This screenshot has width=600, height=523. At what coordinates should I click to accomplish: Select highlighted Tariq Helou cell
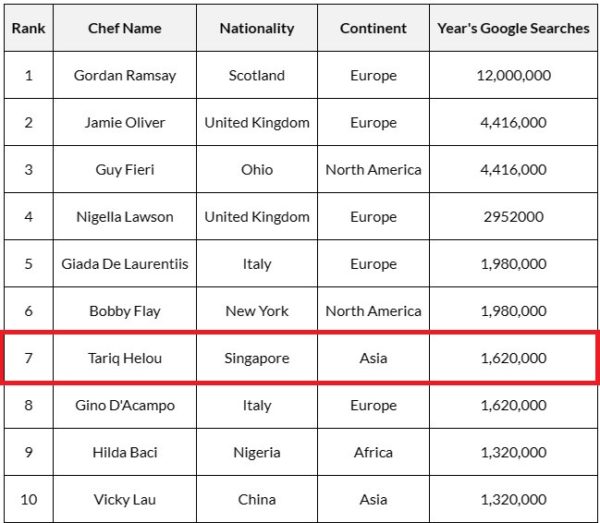point(125,358)
